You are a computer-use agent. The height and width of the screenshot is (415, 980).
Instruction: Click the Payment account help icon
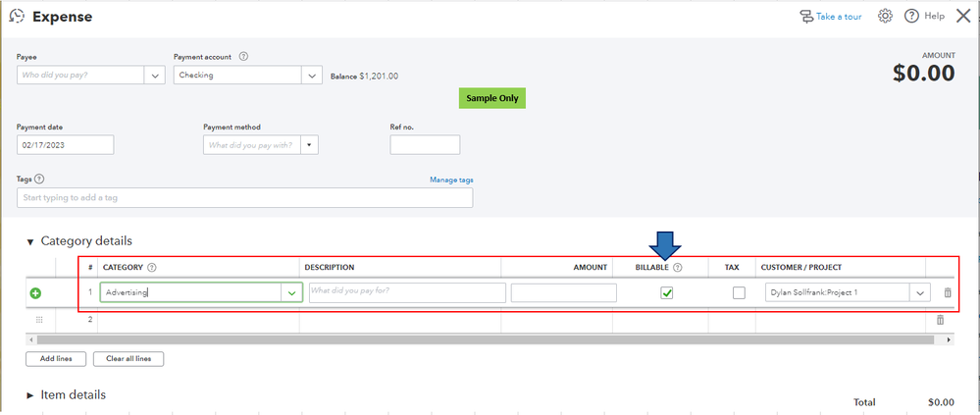pyautogui.click(x=243, y=56)
